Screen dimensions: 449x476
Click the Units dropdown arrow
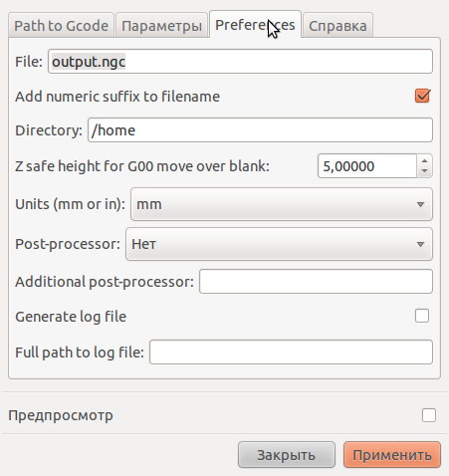tap(420, 204)
